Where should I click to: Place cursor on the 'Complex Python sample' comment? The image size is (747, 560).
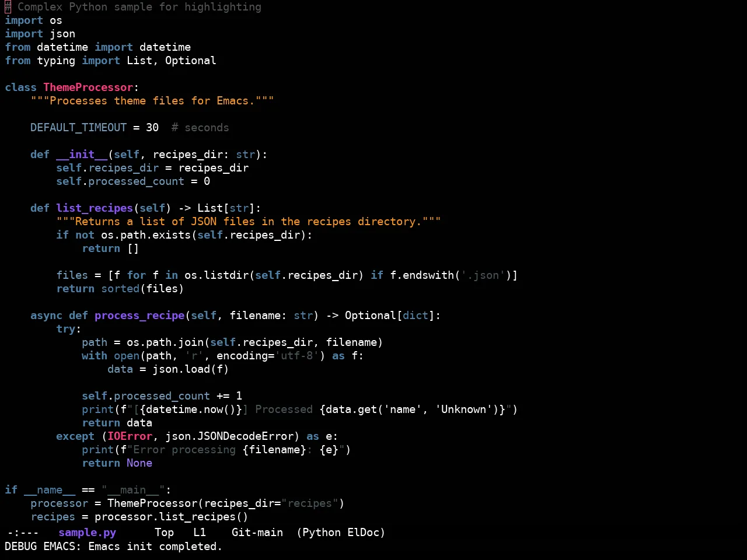[139, 7]
